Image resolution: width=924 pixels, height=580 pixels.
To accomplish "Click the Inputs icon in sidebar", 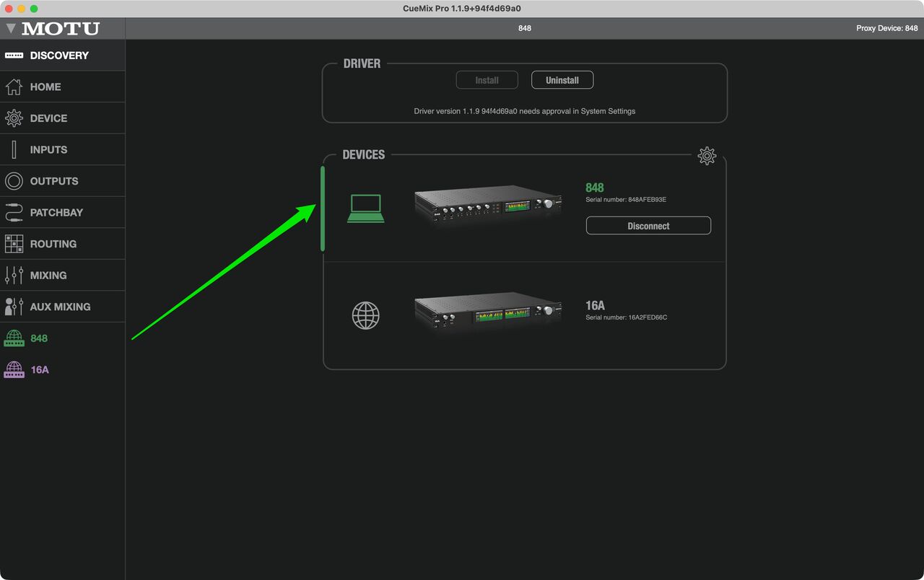I will pos(14,149).
